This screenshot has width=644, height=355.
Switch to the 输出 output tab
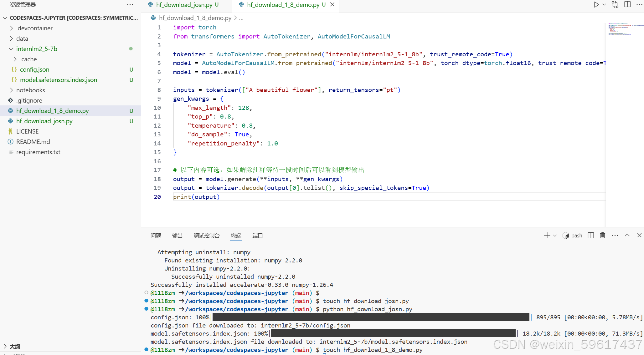tap(177, 236)
